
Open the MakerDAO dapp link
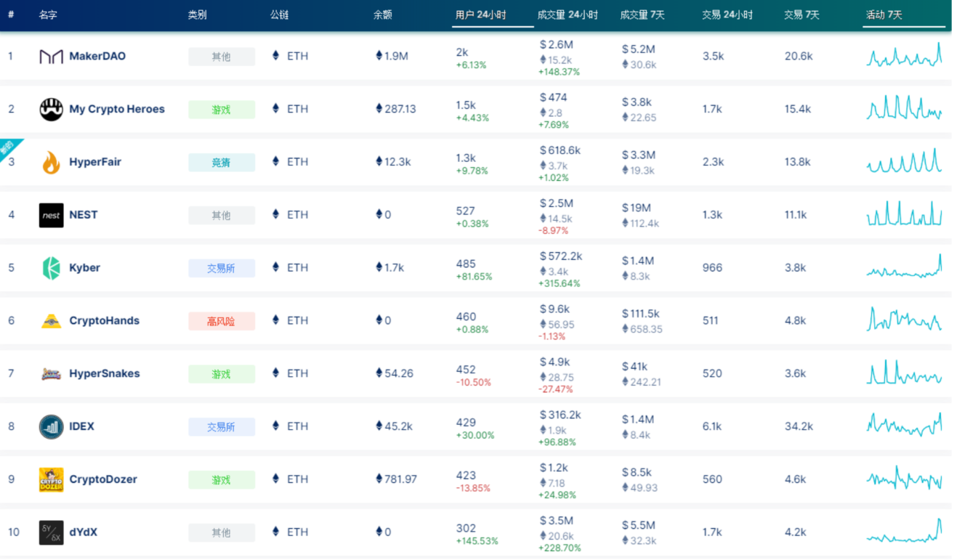coord(97,56)
